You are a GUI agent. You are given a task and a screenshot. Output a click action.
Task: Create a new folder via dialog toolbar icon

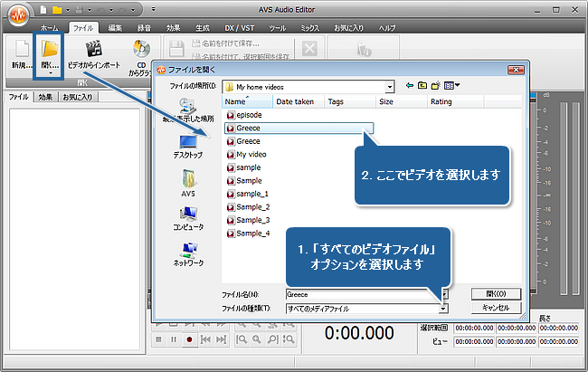[x=435, y=86]
